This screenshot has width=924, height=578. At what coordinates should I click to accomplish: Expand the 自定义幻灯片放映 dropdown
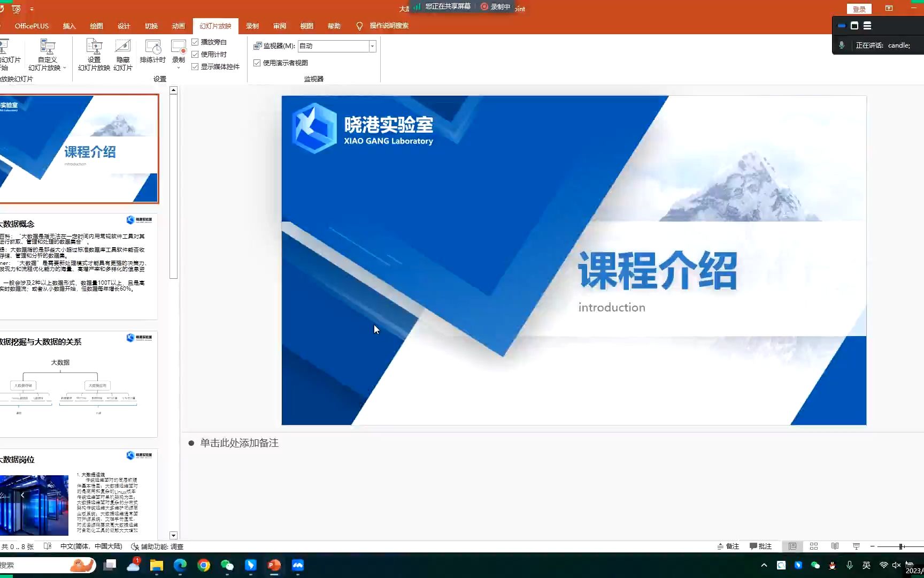pos(64,68)
